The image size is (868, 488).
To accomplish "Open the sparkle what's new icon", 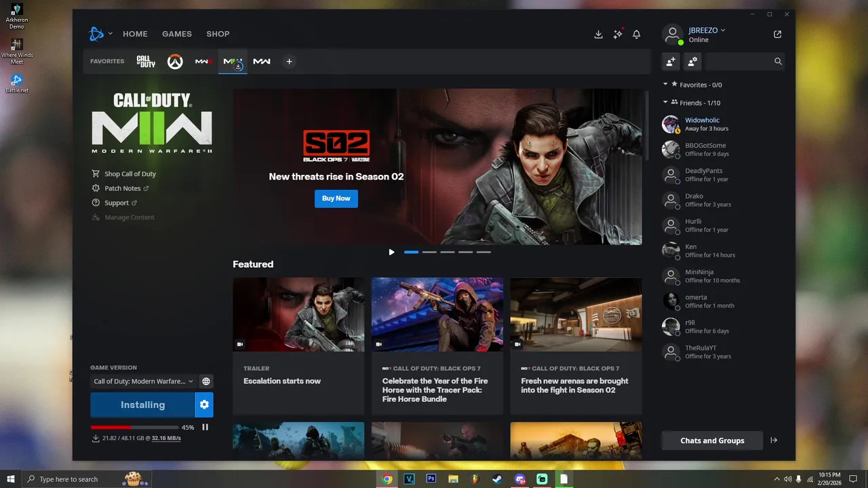I will click(x=618, y=34).
